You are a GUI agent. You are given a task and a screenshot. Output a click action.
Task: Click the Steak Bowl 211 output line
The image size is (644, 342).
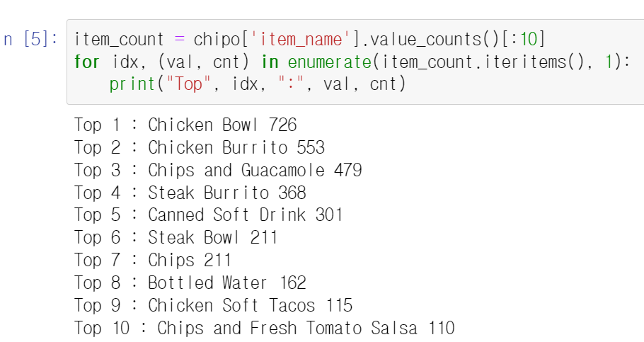click(x=176, y=238)
